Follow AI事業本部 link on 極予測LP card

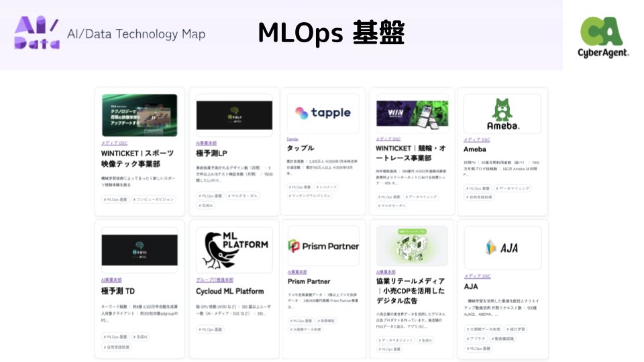click(x=206, y=143)
